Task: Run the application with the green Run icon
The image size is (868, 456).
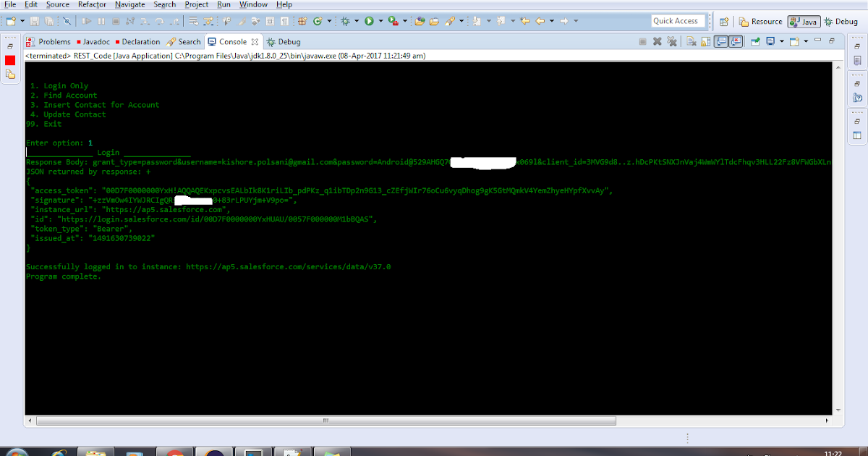Action: (370, 22)
